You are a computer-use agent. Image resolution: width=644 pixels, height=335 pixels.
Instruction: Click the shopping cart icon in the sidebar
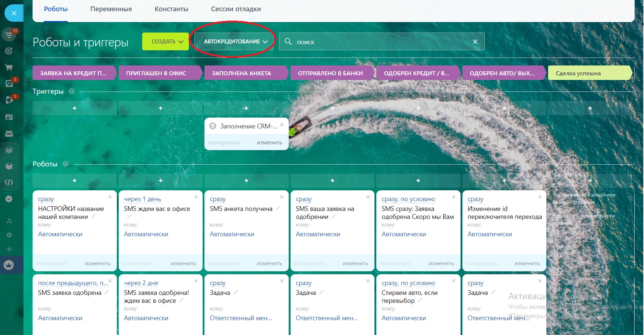pos(9,67)
